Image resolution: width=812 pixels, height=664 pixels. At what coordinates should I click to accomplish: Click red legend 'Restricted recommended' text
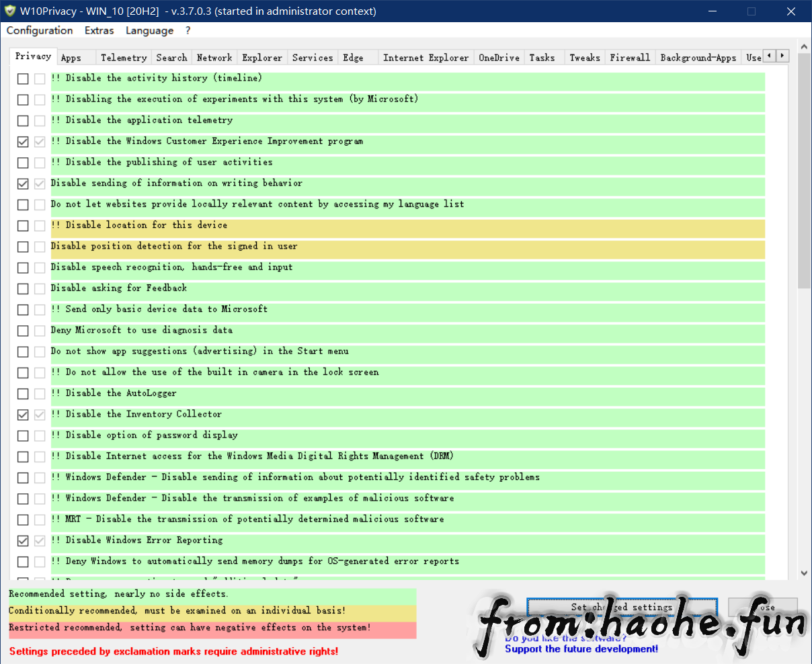coord(190,628)
